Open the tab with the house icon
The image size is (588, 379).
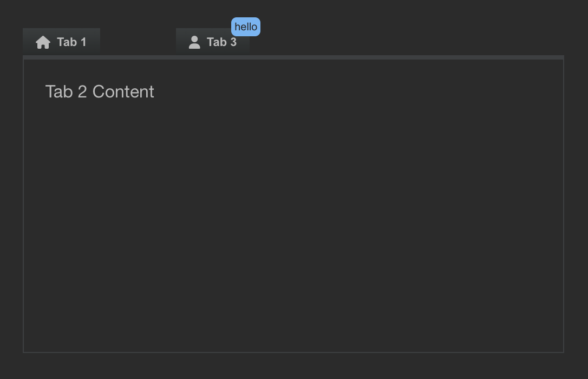[x=62, y=42]
